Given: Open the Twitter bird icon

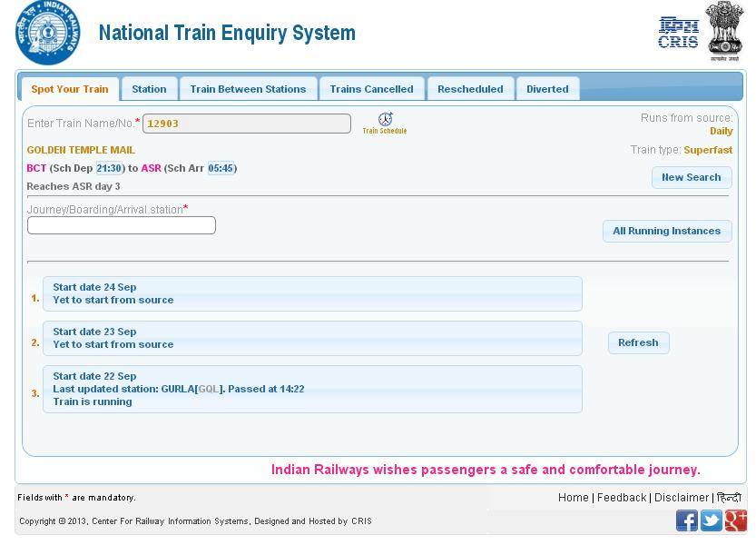Looking at the screenshot, I should [x=712, y=520].
